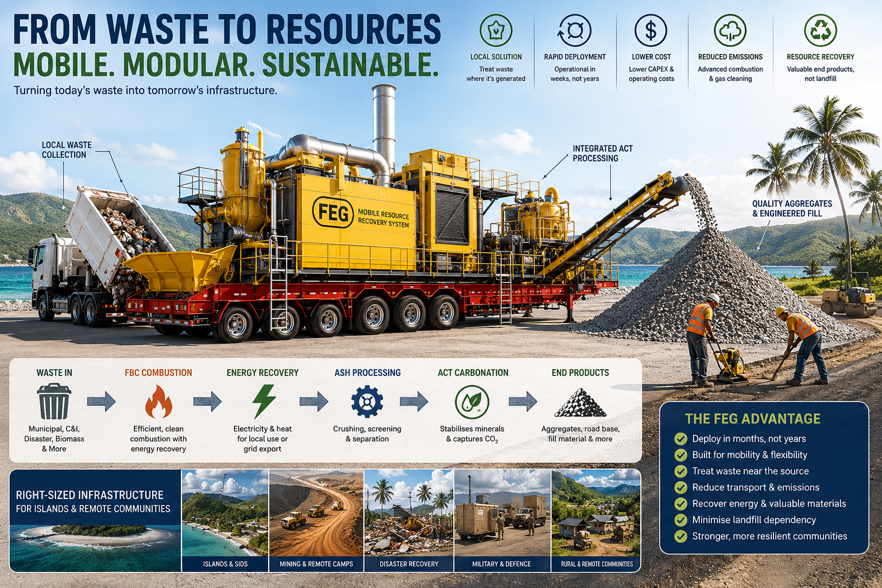882x588 pixels.
Task: Click the 'FROM WASTE TO RESOURCES' headline
Action: tap(227, 29)
